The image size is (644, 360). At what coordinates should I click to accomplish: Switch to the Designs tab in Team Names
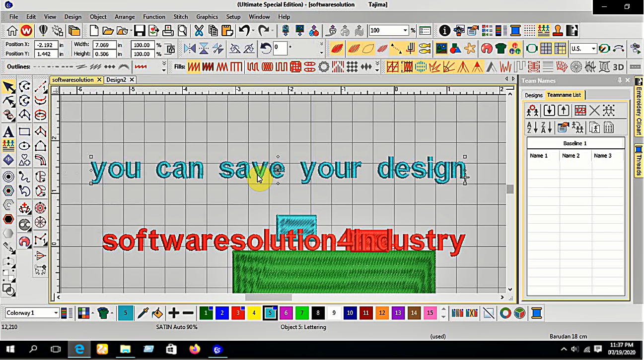pos(533,95)
